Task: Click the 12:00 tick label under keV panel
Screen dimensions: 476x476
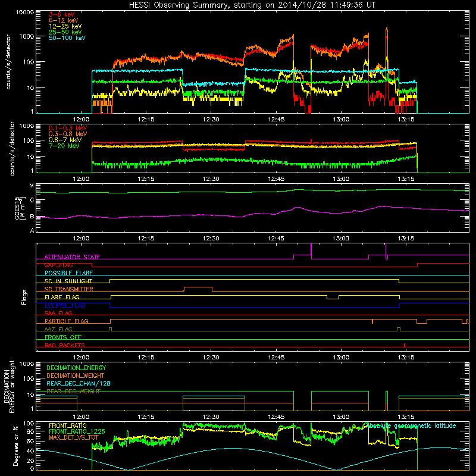Action: click(81, 120)
